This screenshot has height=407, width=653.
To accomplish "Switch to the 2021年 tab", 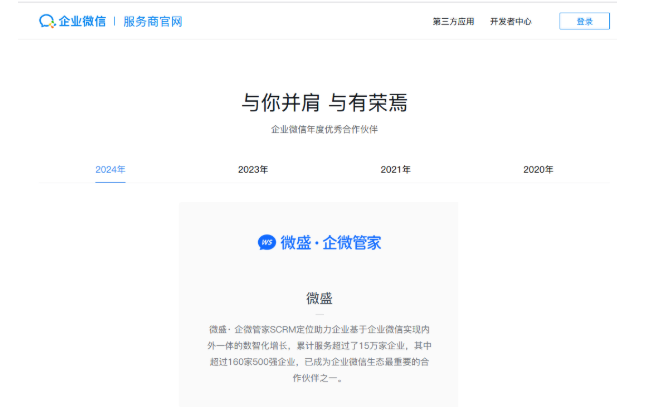I will pyautogui.click(x=395, y=170).
